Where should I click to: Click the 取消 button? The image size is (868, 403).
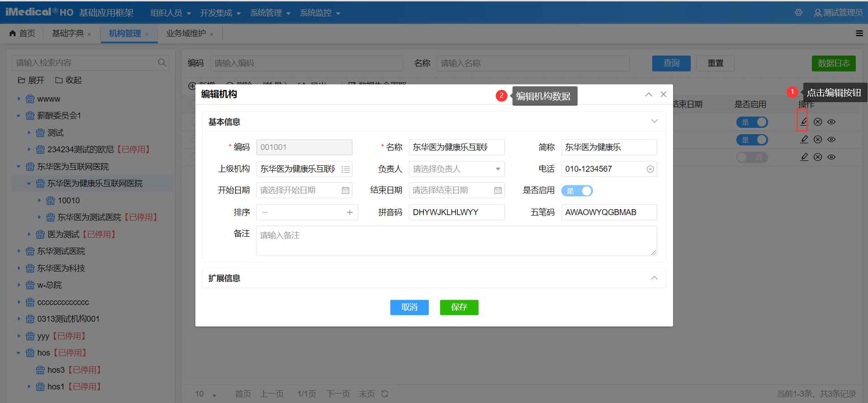point(409,307)
